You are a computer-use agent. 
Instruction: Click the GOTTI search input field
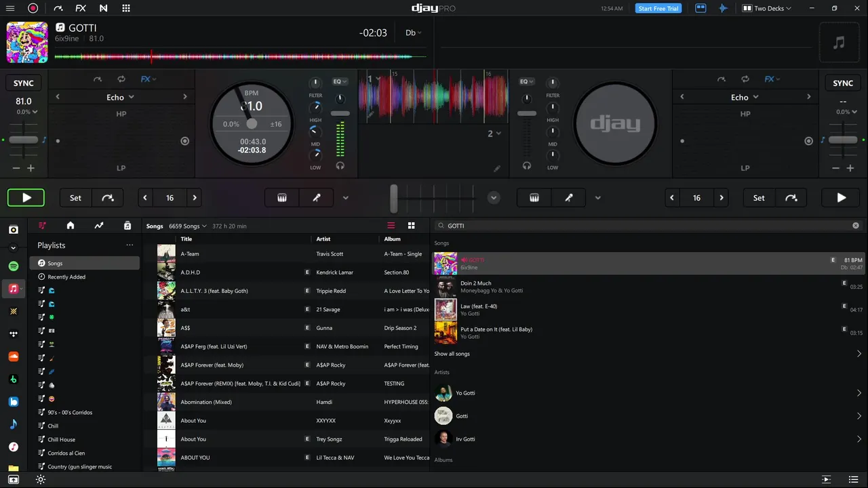(648, 226)
